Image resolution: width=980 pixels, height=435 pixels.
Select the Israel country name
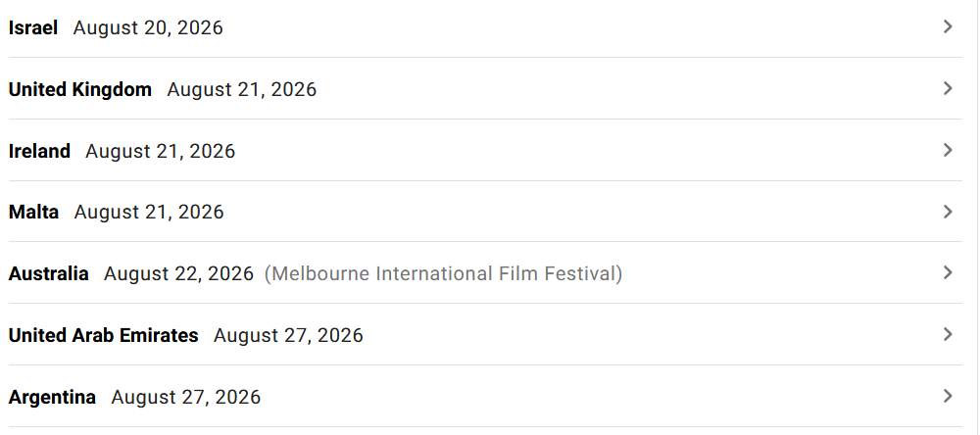coord(33,28)
